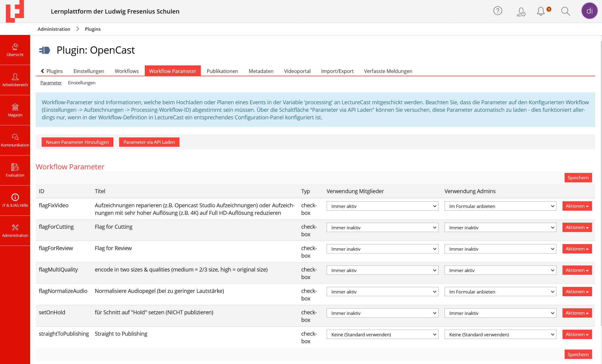This screenshot has width=602, height=364.
Task: Open the 'di' profile avatar menu
Action: [x=589, y=11]
